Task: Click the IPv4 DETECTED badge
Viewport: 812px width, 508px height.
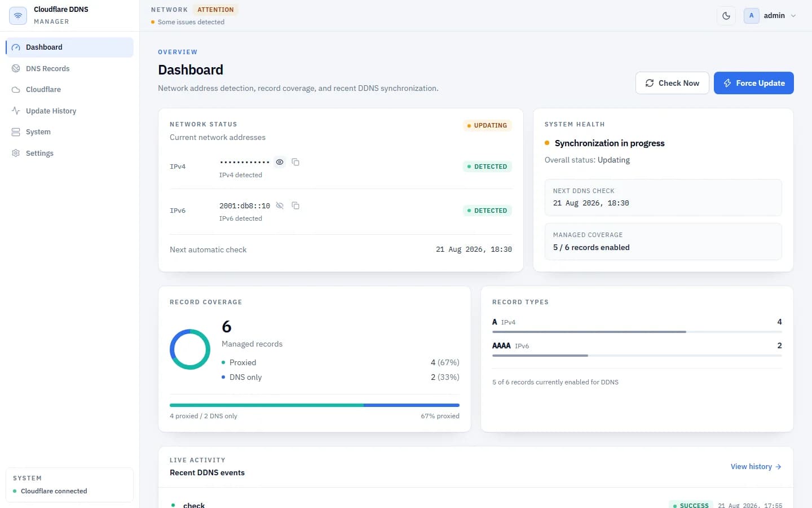Action: tap(487, 167)
